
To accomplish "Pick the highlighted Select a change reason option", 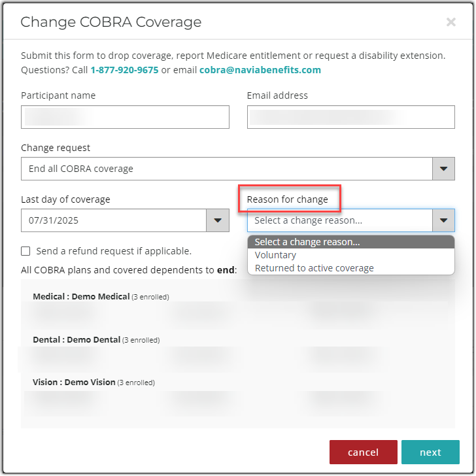I will (x=307, y=242).
